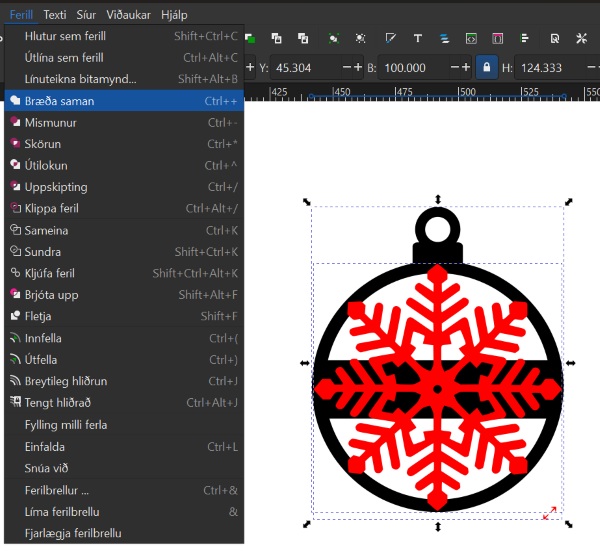The height and width of the screenshot is (551, 600).
Task: Decrease the B width with minus button
Action: (454, 67)
